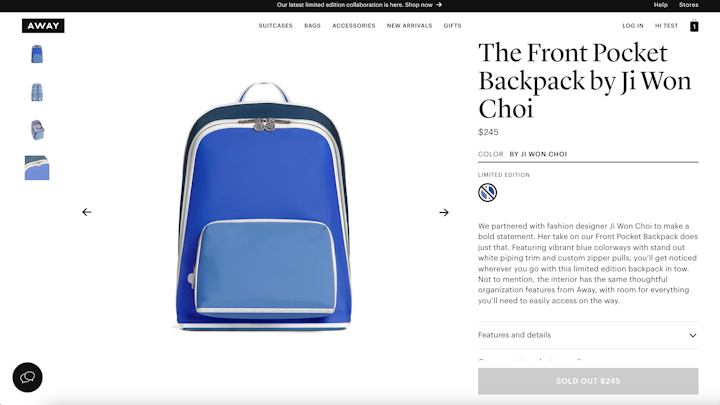The height and width of the screenshot is (405, 720).
Task: Select the Ji Won Choi color swatch
Action: [x=487, y=192]
